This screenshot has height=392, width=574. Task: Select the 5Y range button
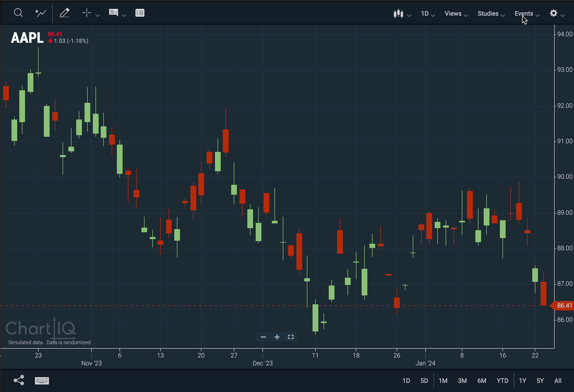(x=540, y=381)
